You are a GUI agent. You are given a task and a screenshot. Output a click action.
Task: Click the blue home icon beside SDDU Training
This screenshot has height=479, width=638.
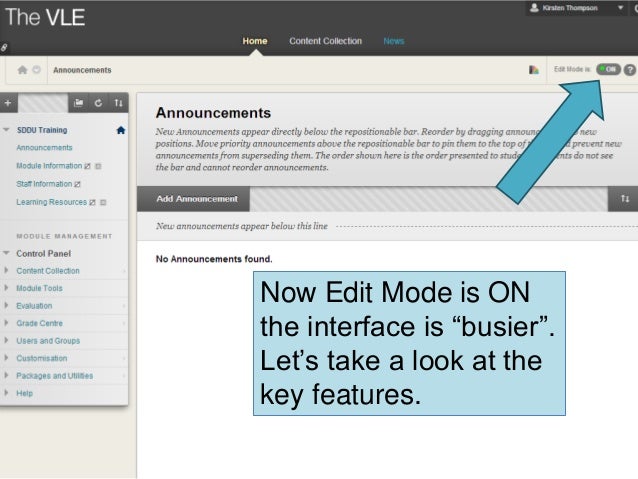pyautogui.click(x=121, y=130)
